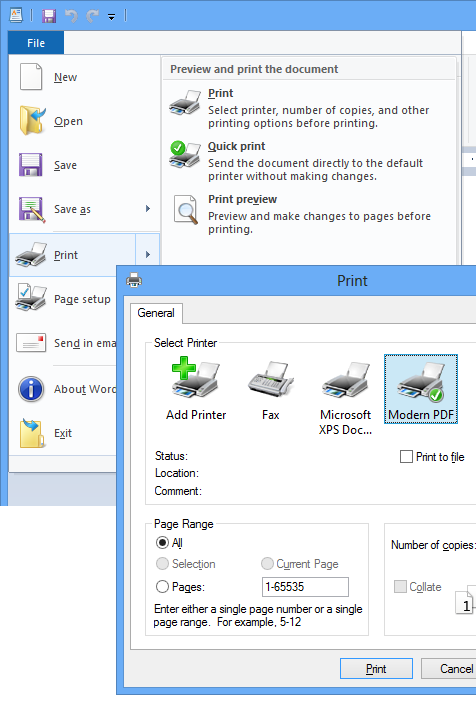
Task: Click the envelope Send in email icon
Action: pyautogui.click(x=31, y=343)
